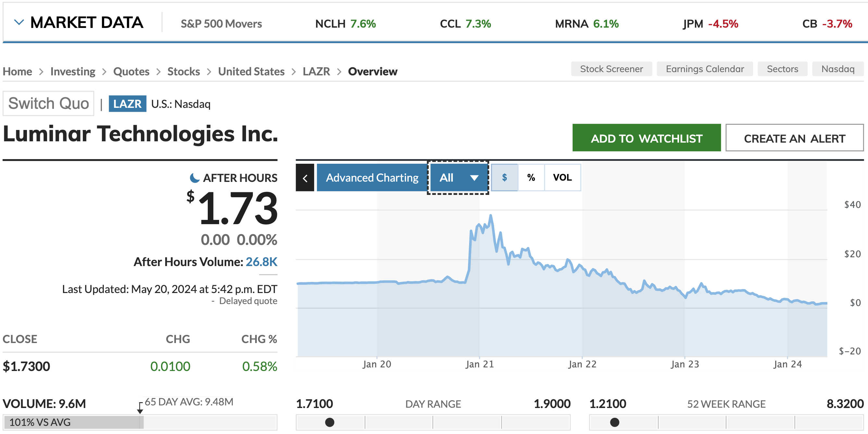The width and height of the screenshot is (868, 434).
Task: Open the Switch Quote box
Action: pyautogui.click(x=48, y=104)
